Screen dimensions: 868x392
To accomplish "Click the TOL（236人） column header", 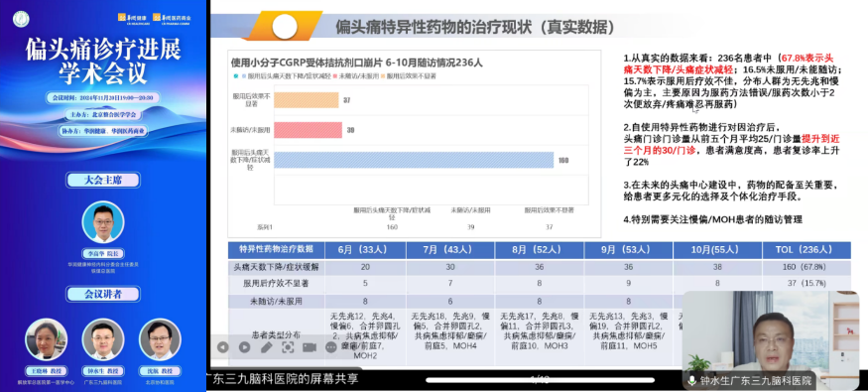I will 806,250.
